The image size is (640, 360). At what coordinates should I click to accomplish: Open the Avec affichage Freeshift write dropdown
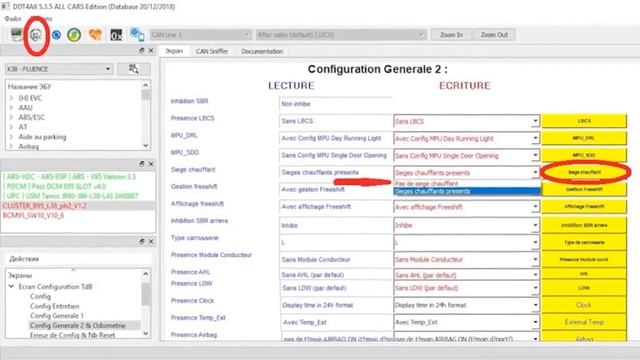(x=467, y=207)
